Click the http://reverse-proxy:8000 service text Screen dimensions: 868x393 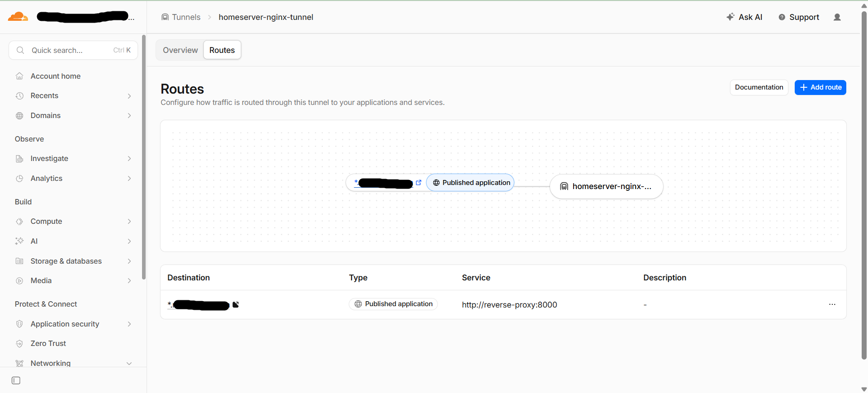[509, 305]
